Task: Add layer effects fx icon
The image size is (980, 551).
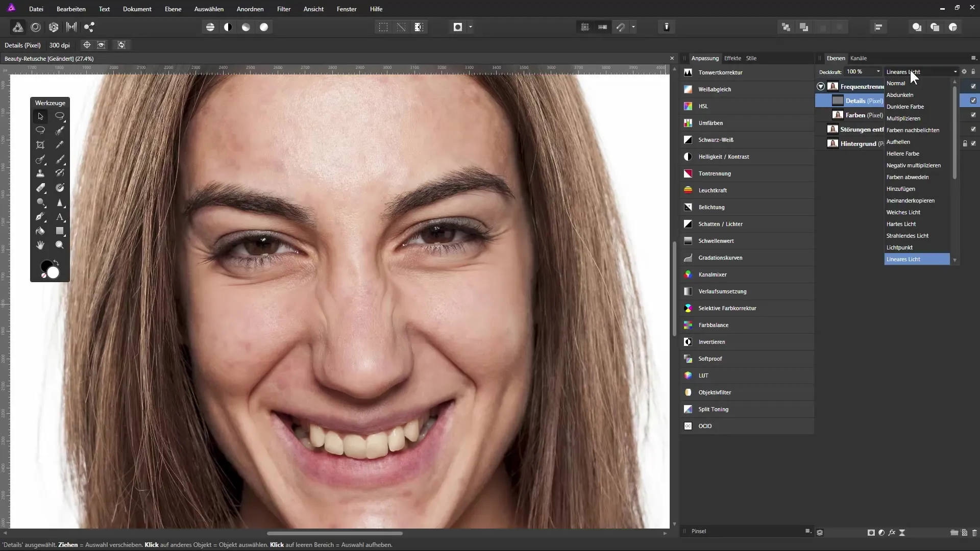Action: [892, 533]
